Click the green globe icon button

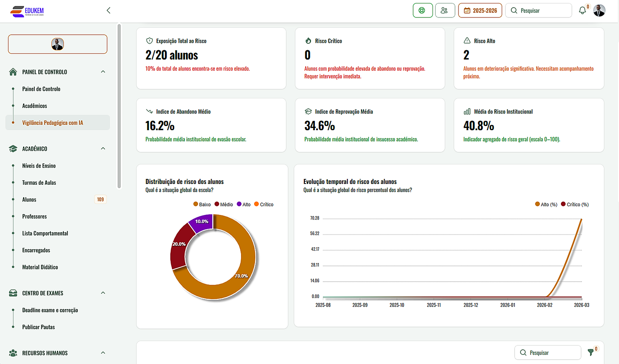pos(422,10)
